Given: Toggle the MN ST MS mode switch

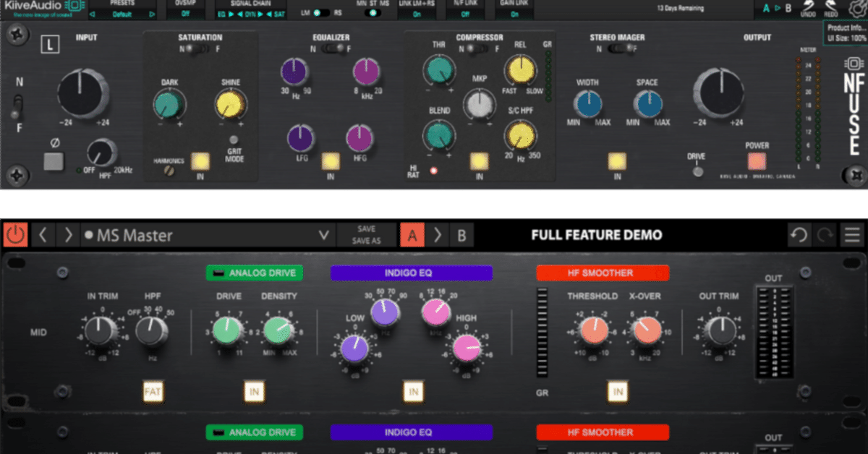Looking at the screenshot, I should pyautogui.click(x=373, y=13).
